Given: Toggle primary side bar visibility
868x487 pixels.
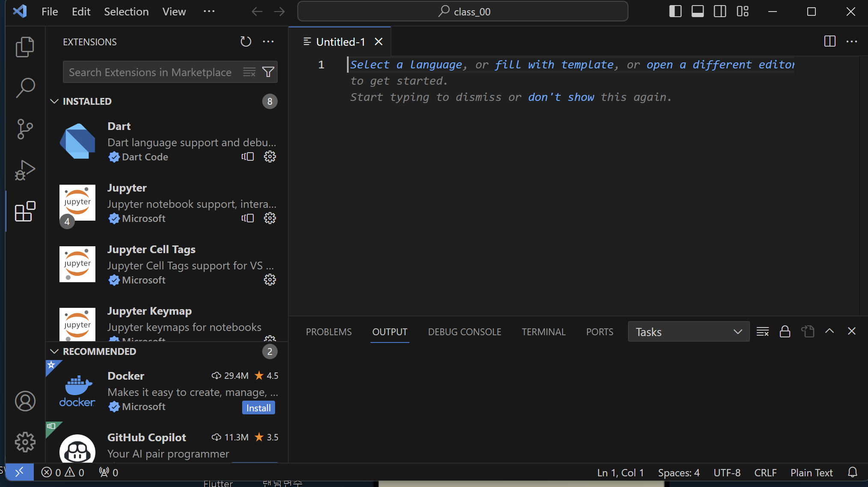Looking at the screenshot, I should pos(675,12).
